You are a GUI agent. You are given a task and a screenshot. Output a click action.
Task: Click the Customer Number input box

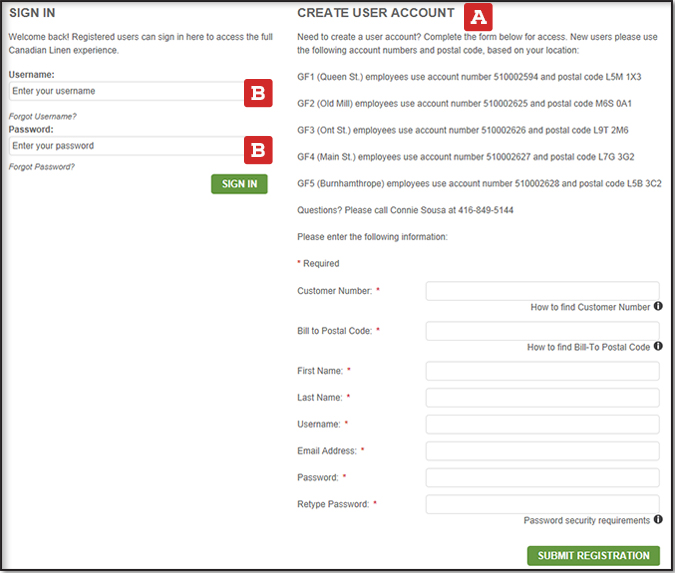point(542,291)
